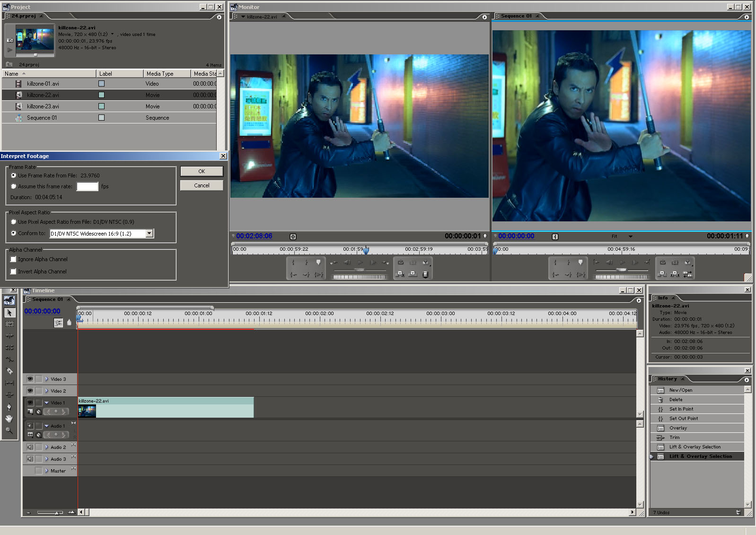Click Set Out Point in Source monitor
This screenshot has height=535, width=756.
pos(306,263)
